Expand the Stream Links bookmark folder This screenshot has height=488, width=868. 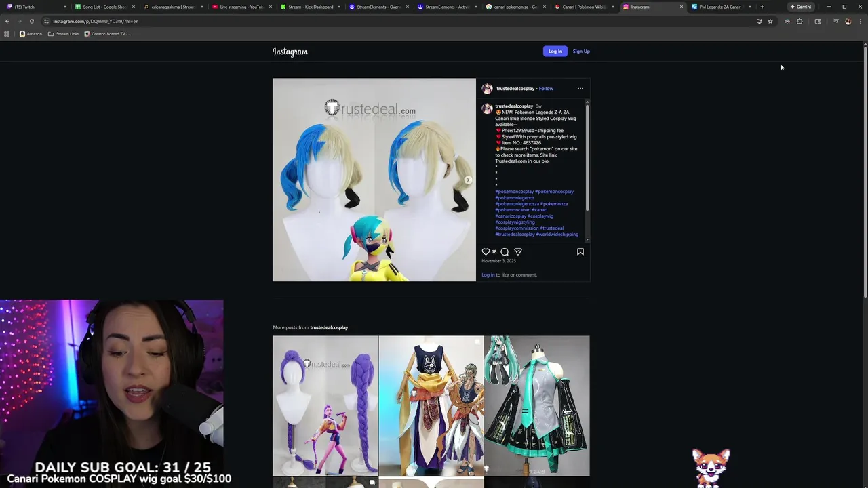pyautogui.click(x=64, y=34)
